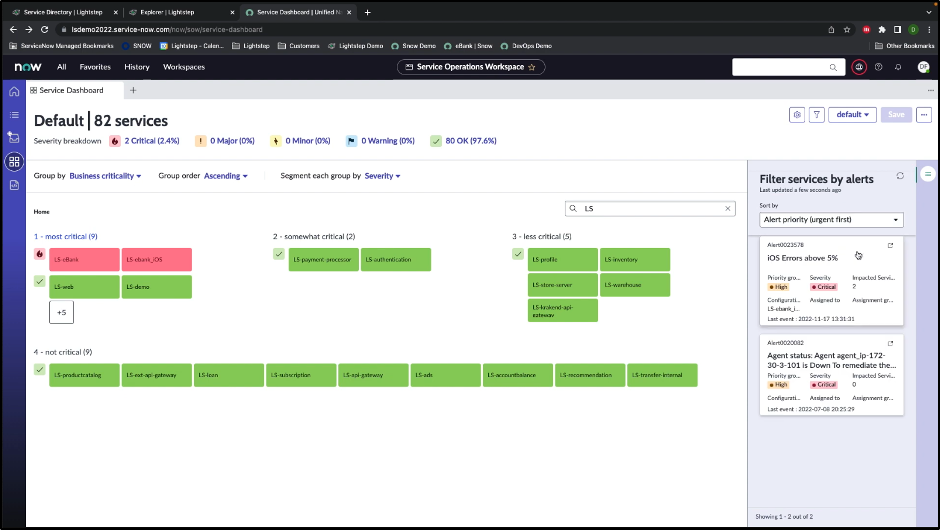Open the LS-warehouse service tile
Image resolution: width=940 pixels, height=530 pixels.
click(635, 285)
